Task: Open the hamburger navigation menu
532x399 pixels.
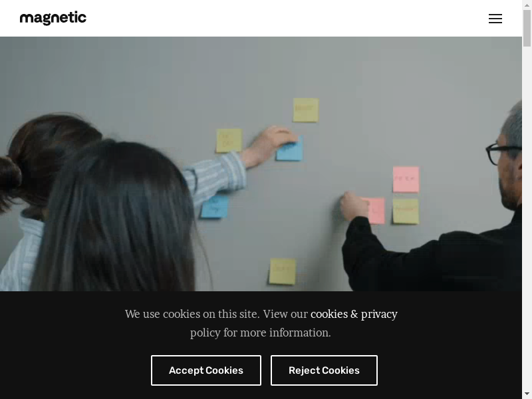Action: click(x=495, y=19)
